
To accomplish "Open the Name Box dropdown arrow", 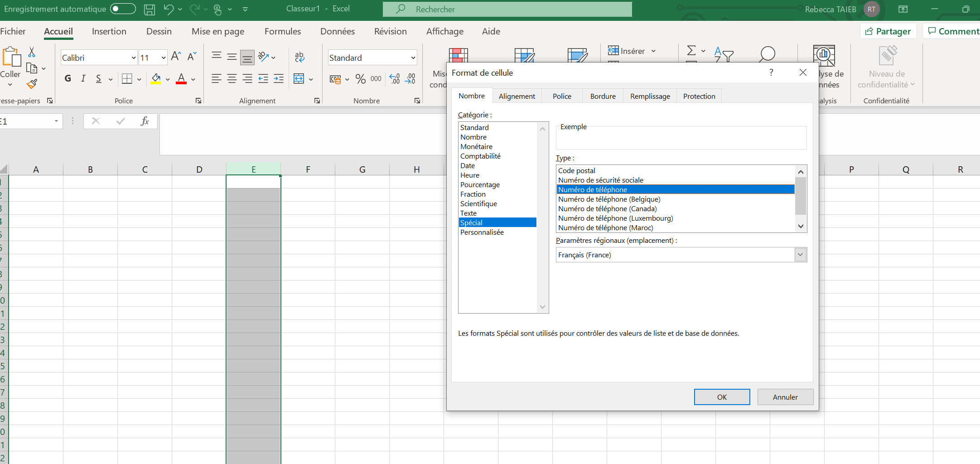I will (56, 121).
